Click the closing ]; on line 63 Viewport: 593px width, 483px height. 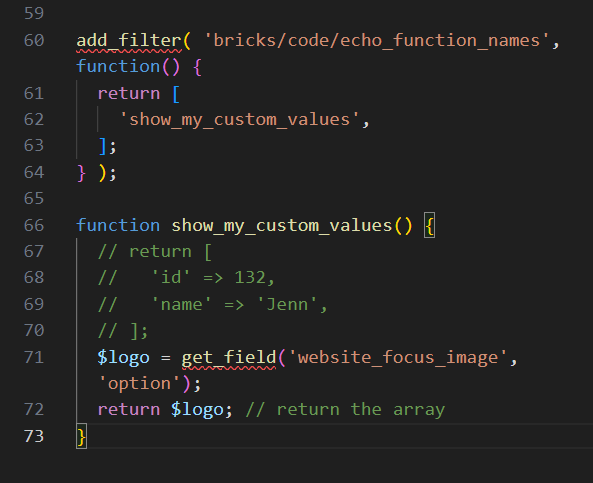coord(107,146)
